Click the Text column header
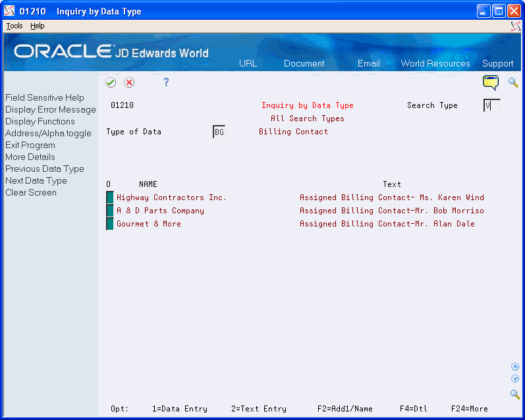This screenshot has height=420, width=525. (x=392, y=184)
